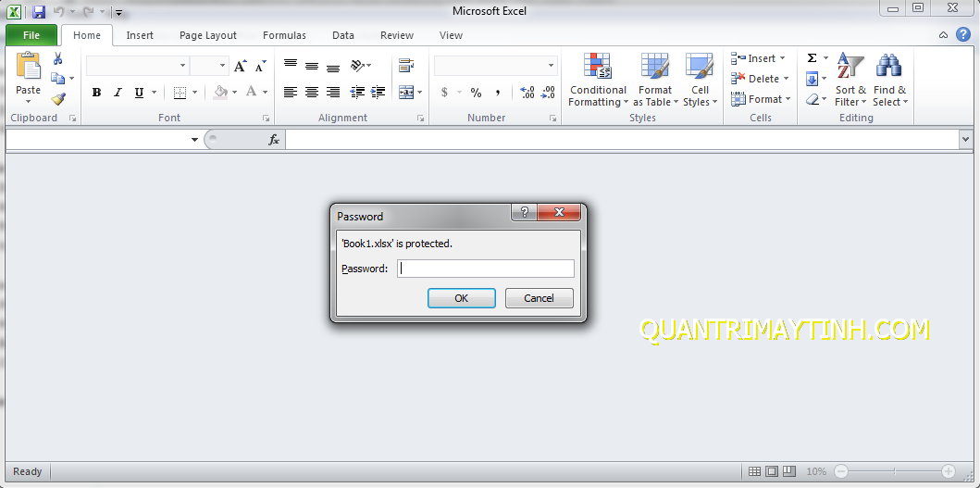Click Decrease Indent icon
This screenshot has width=980, height=488.
[357, 92]
